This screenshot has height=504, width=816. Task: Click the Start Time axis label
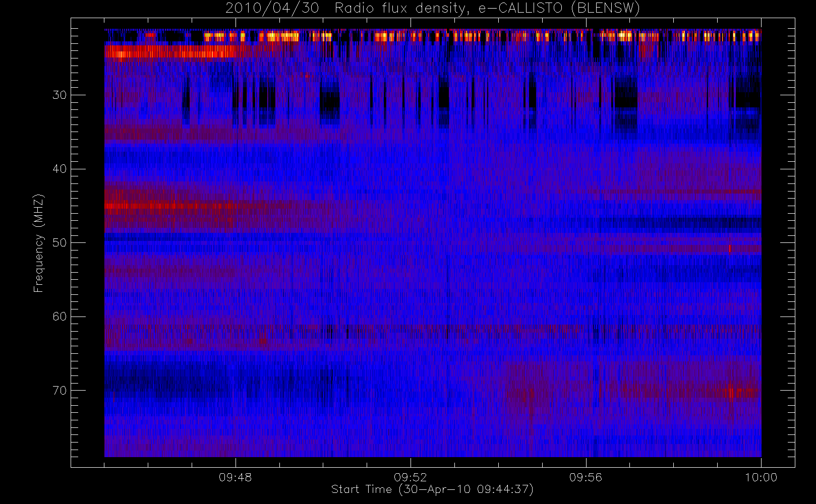click(x=432, y=489)
